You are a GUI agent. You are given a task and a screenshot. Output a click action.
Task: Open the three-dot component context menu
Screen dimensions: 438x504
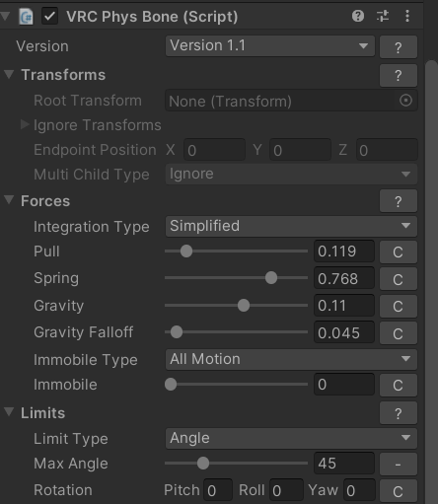point(407,16)
